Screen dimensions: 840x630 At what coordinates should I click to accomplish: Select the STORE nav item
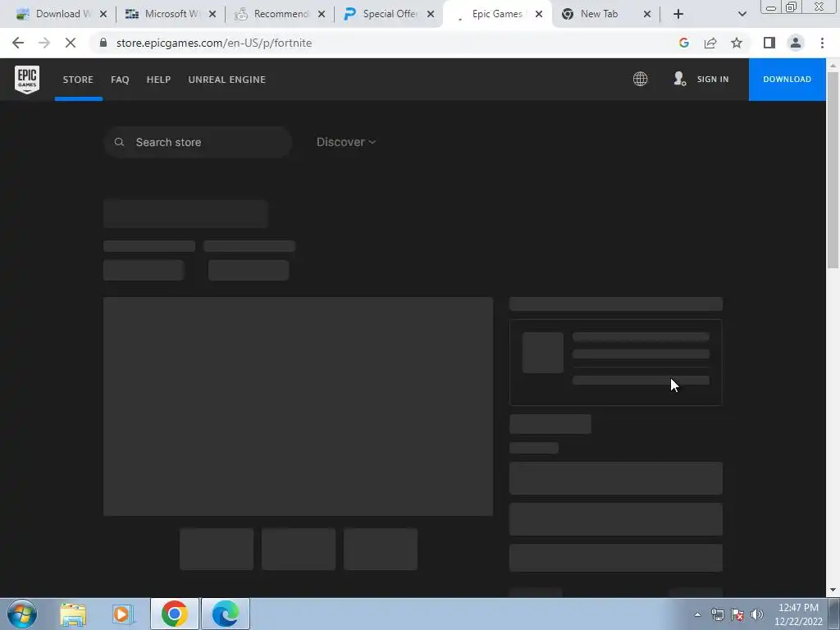tap(78, 80)
